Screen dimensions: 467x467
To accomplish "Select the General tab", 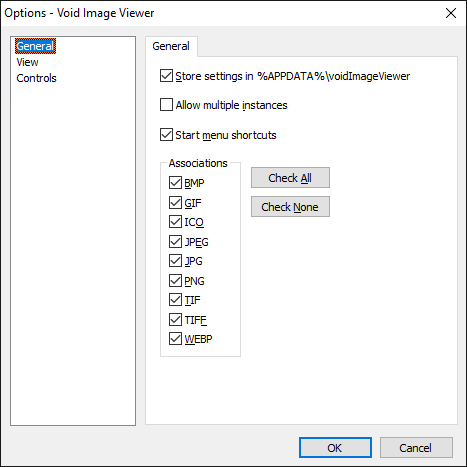I will click(171, 46).
